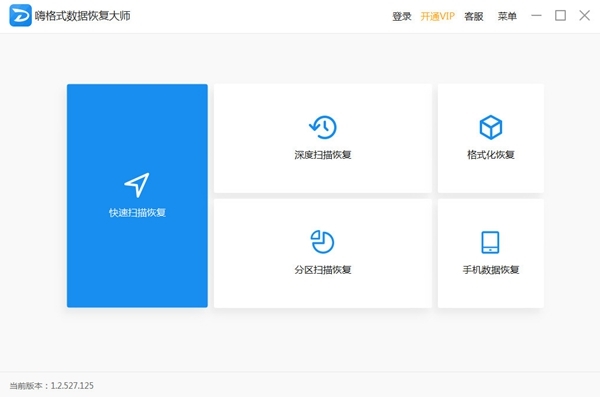Select the phone data recovery tablet icon
The image size is (600, 397).
pos(490,242)
